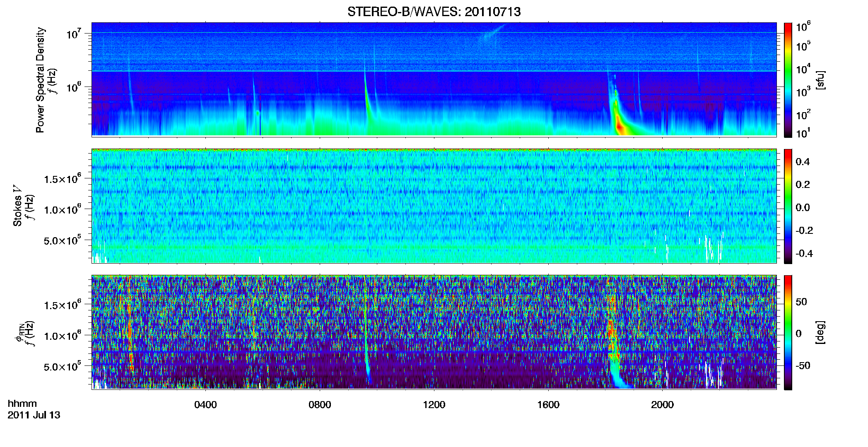Click the [deg] colorbar unit label
Viewport: 868px width, 447px height.
[821, 332]
